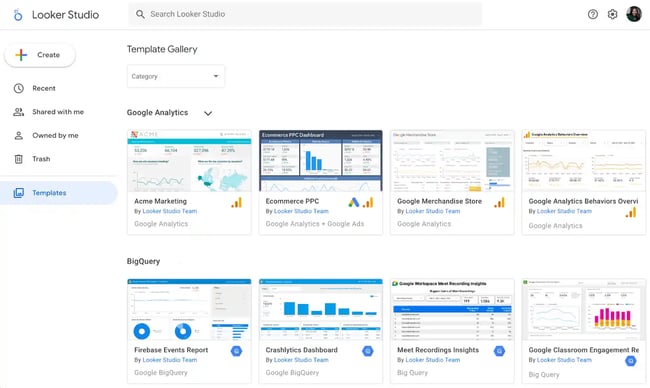
Task: Open Looker Studio Team link on Firebase Events Report
Action: point(170,360)
